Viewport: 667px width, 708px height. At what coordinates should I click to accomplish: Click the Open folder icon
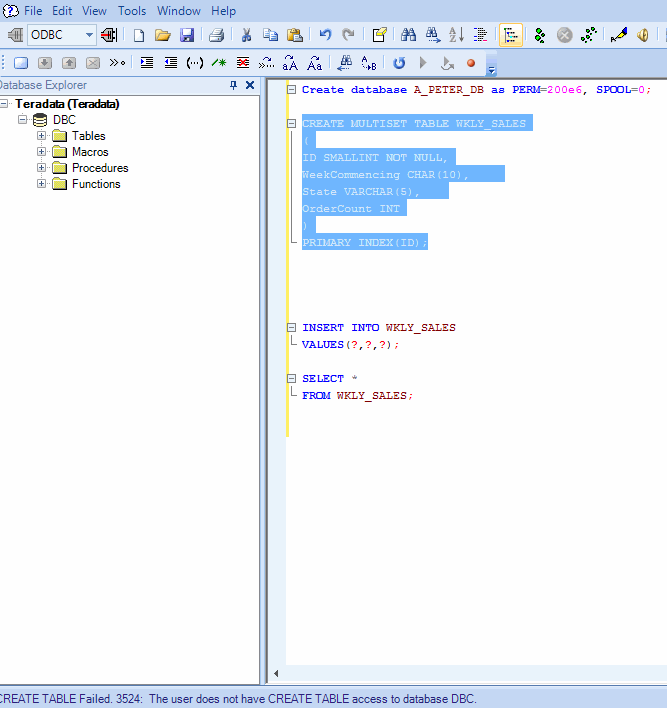[x=162, y=35]
